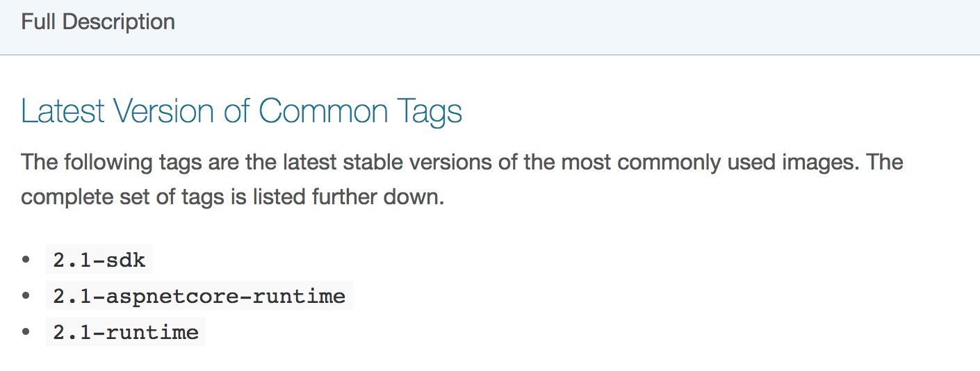Select the 2.1-sdk tag

pyautogui.click(x=99, y=261)
